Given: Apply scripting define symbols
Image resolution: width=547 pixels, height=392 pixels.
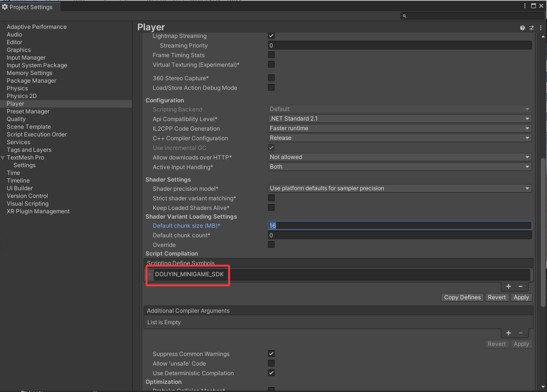Looking at the screenshot, I should click(x=521, y=297).
